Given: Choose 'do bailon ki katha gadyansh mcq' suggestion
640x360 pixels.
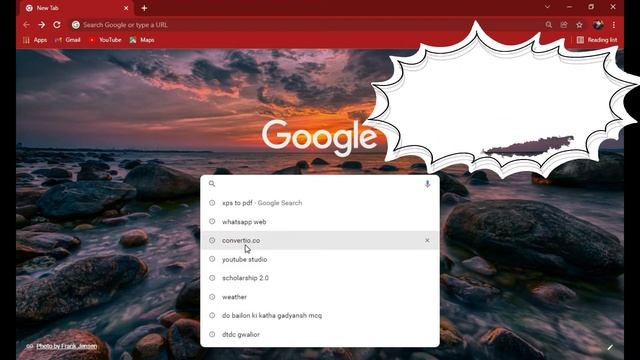Looking at the screenshot, I should click(320, 316).
